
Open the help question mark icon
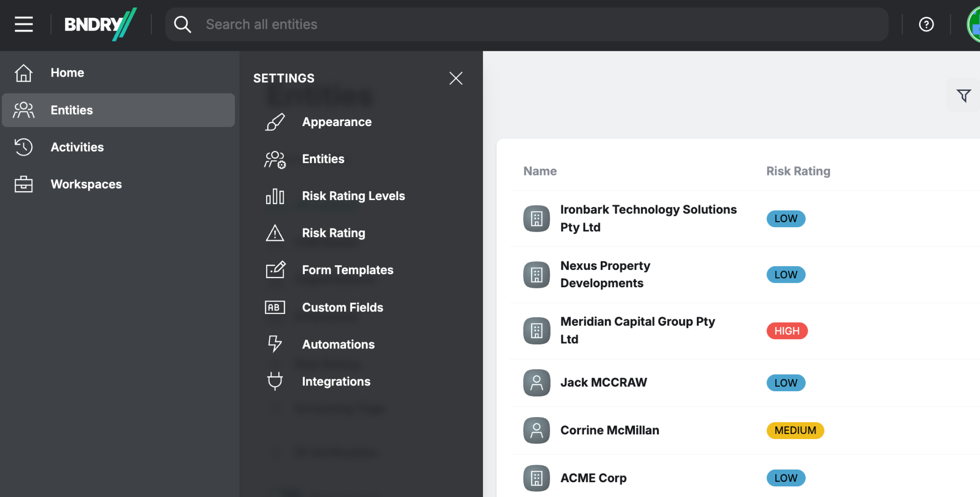926,24
